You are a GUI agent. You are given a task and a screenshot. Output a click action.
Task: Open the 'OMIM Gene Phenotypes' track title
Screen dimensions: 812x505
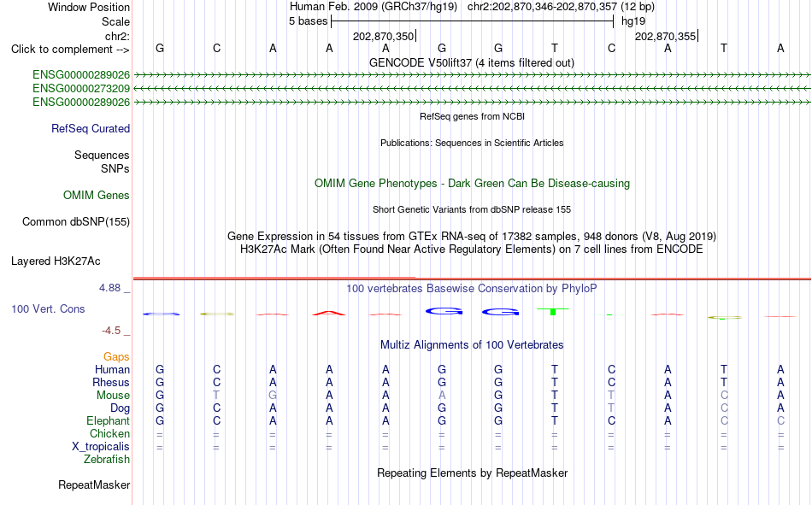(x=473, y=184)
